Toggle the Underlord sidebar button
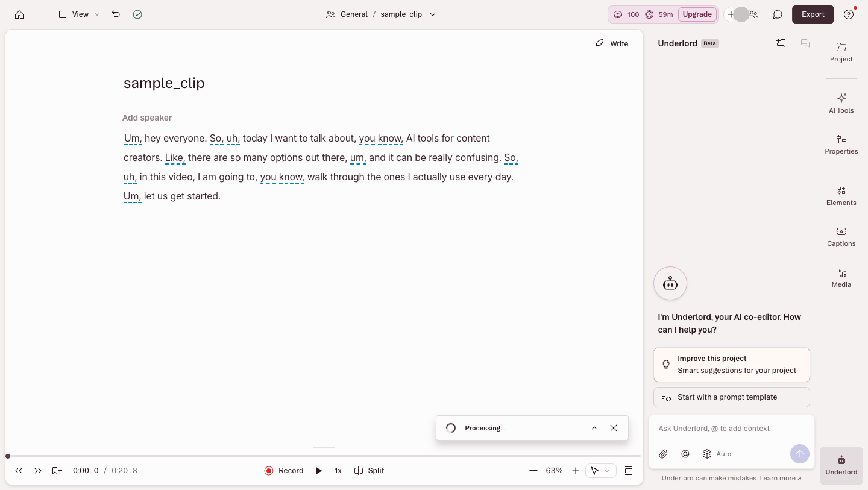 (x=841, y=465)
